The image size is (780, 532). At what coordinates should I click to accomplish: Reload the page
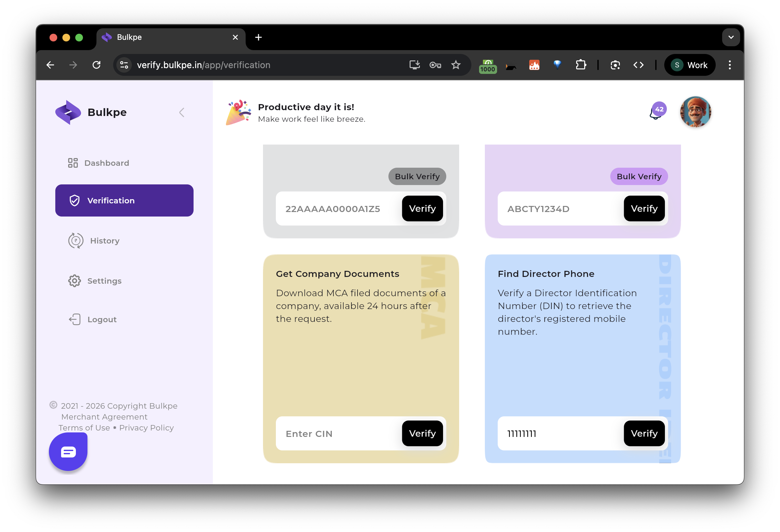coord(97,65)
